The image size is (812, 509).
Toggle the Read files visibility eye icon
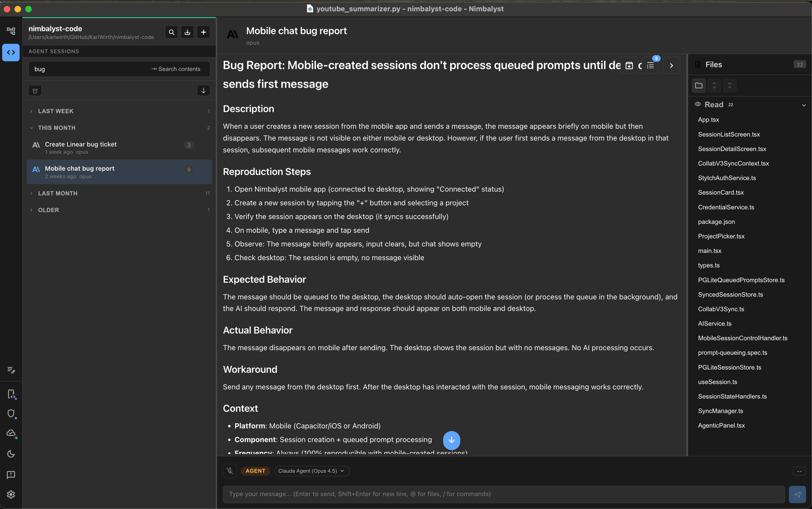[x=698, y=104]
